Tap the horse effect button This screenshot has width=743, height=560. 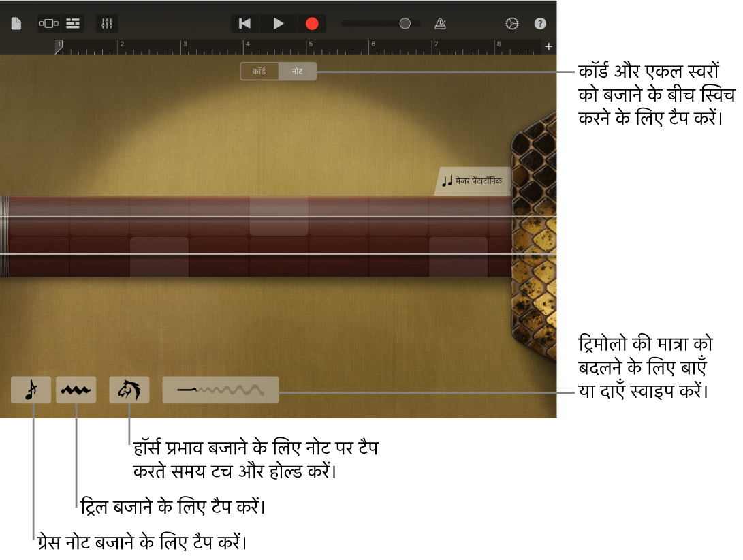point(129,390)
